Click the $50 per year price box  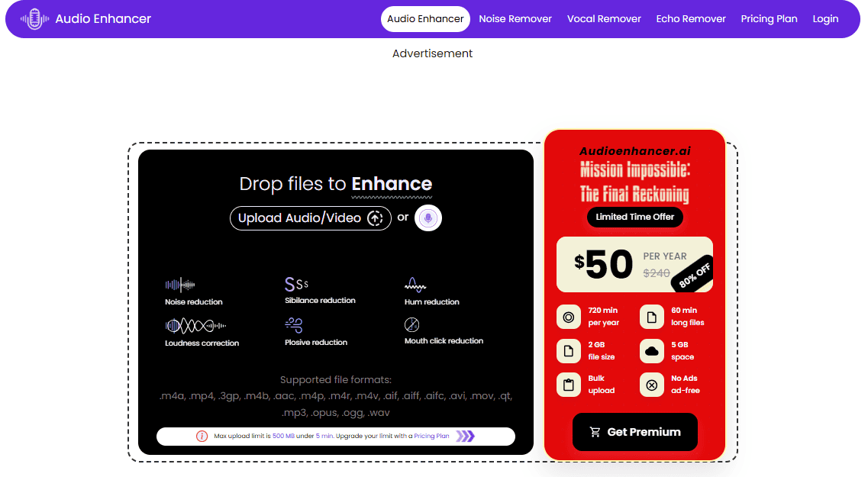click(x=634, y=265)
